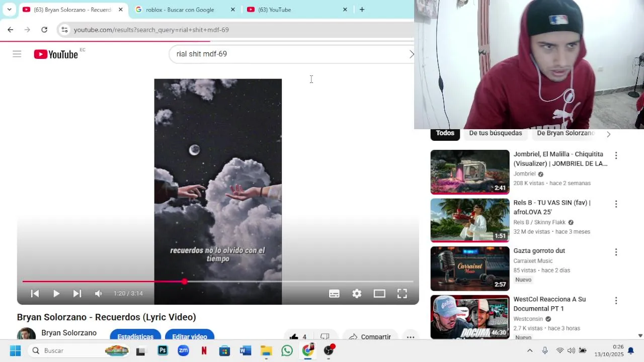Click Bryan Solorzano channel avatar

pyautogui.click(x=26, y=334)
